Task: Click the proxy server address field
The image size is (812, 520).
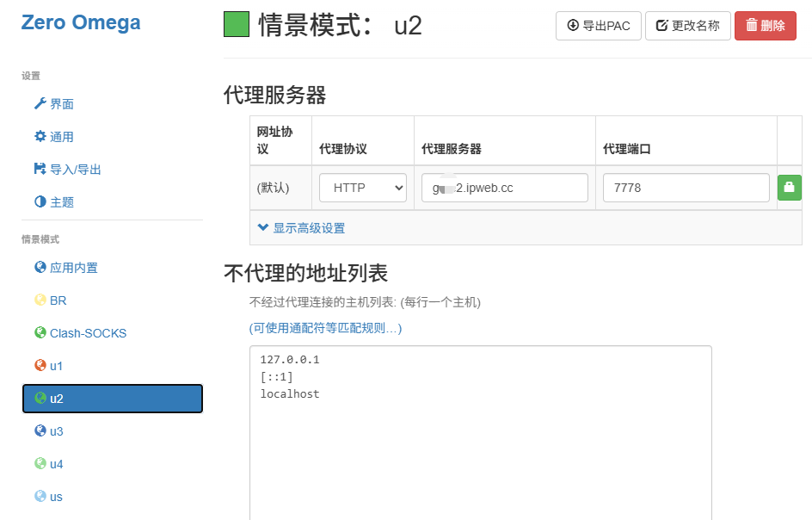Action: tap(505, 188)
